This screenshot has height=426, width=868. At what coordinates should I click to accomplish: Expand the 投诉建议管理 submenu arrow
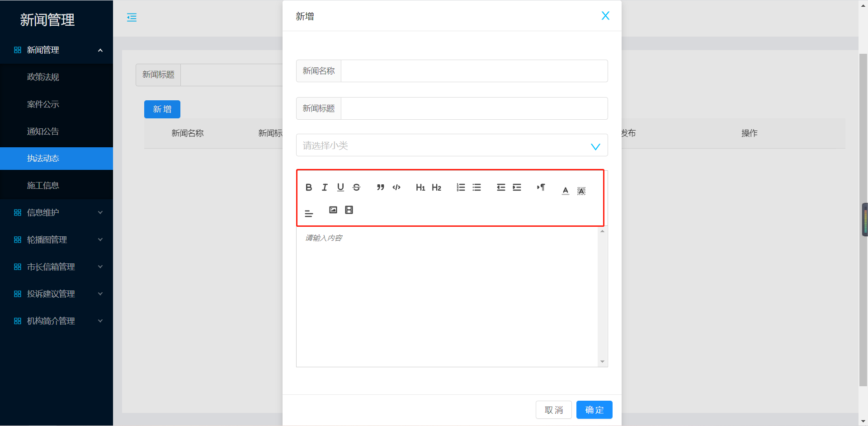100,294
